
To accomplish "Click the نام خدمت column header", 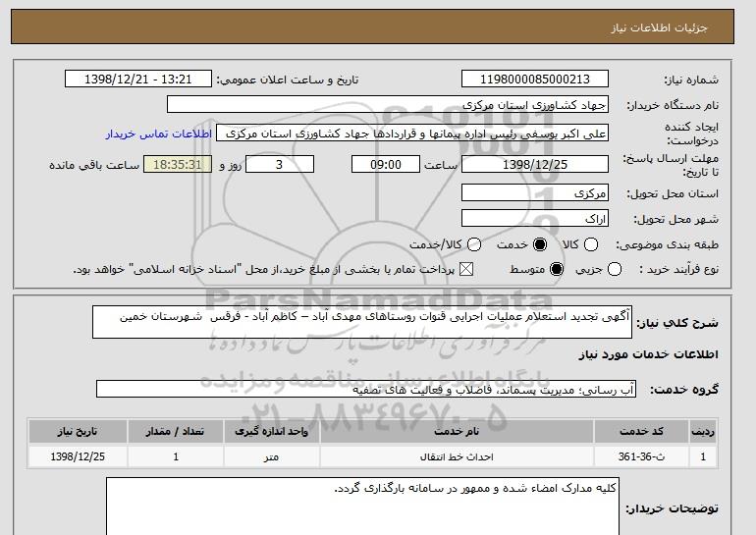I will (x=457, y=431).
